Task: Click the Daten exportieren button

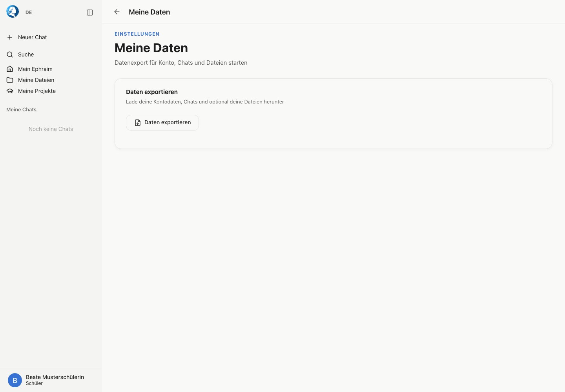Action: (x=162, y=123)
